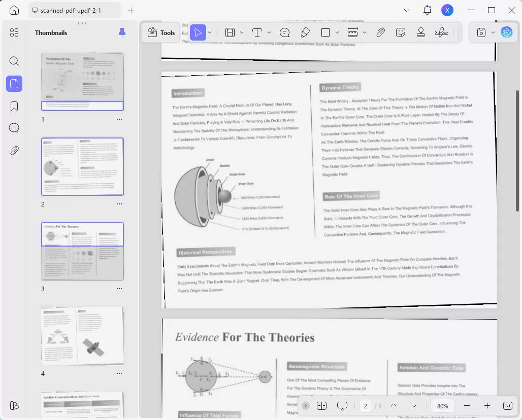Viewport: 522px width, 420px height.
Task: Select the thumbnails panel icon
Action: tap(14, 84)
